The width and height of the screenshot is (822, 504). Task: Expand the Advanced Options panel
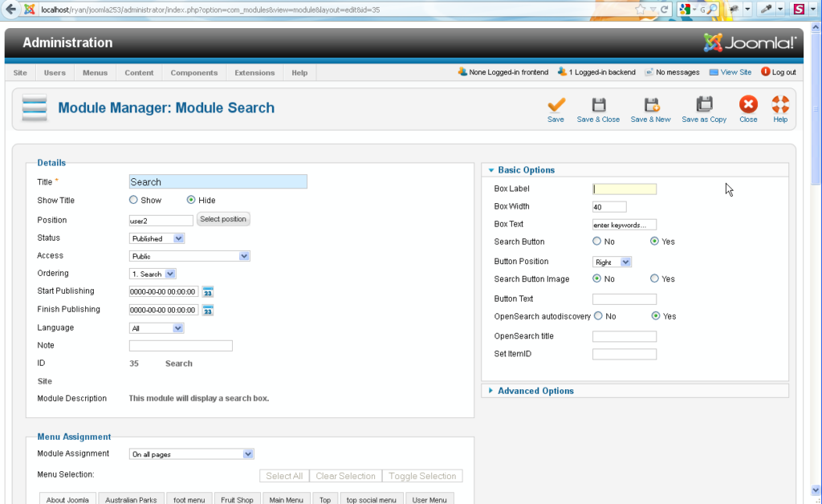[x=535, y=391]
